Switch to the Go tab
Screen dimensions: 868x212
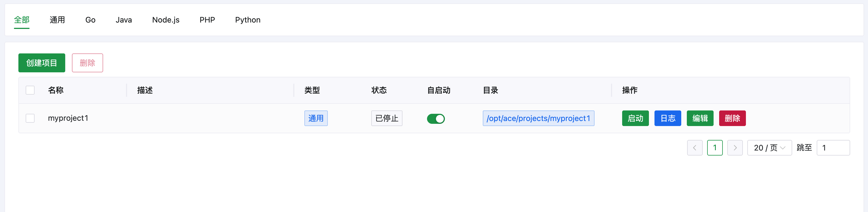pyautogui.click(x=90, y=20)
